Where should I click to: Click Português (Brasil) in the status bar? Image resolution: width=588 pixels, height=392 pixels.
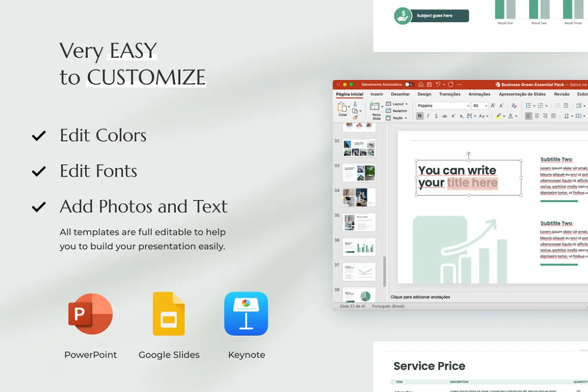coord(388,306)
